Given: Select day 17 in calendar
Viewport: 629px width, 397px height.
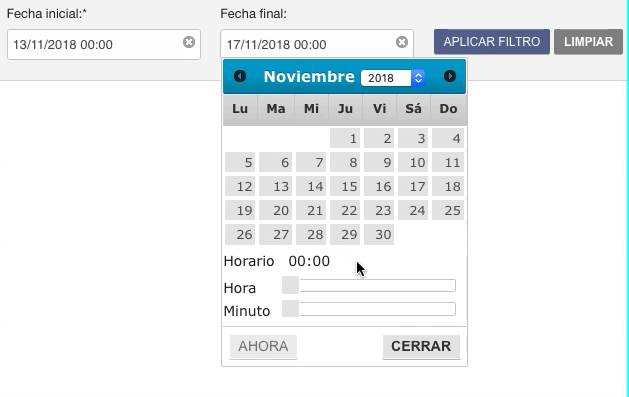Looking at the screenshot, I should [x=413, y=186].
